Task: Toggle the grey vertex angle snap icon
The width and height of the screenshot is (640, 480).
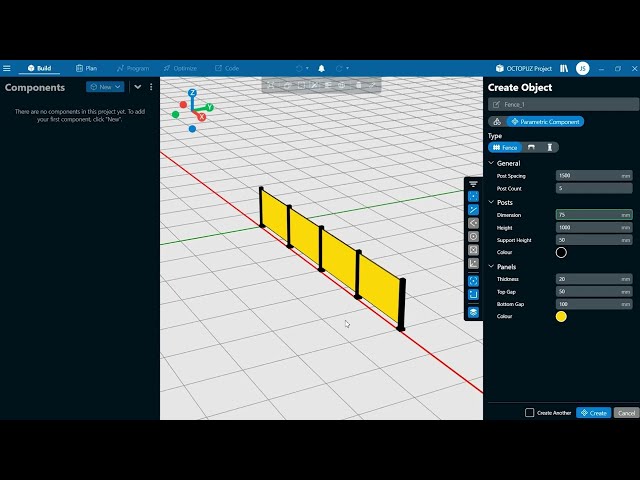Action: [473, 223]
